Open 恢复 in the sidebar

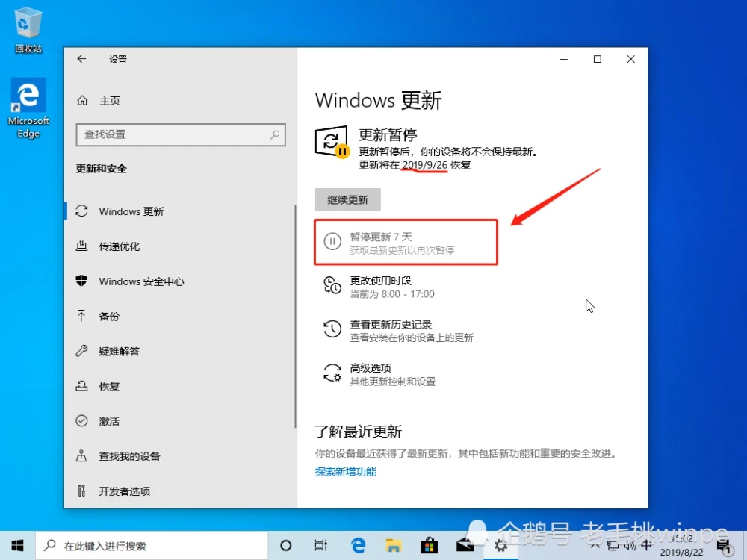pyautogui.click(x=109, y=386)
